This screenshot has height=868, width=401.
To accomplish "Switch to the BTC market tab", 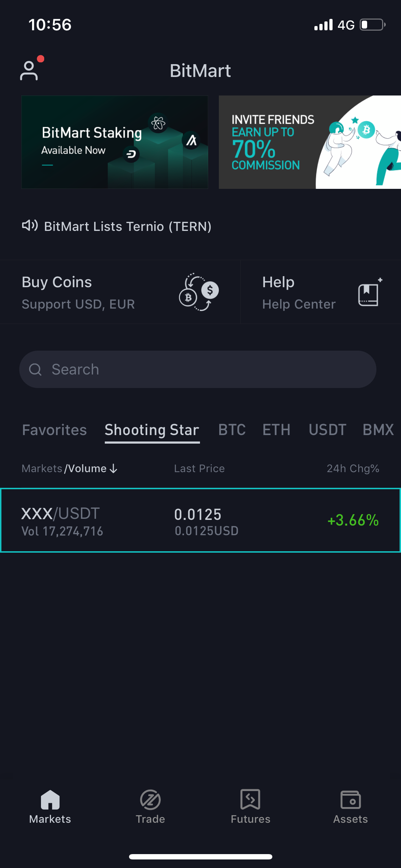I will (232, 430).
